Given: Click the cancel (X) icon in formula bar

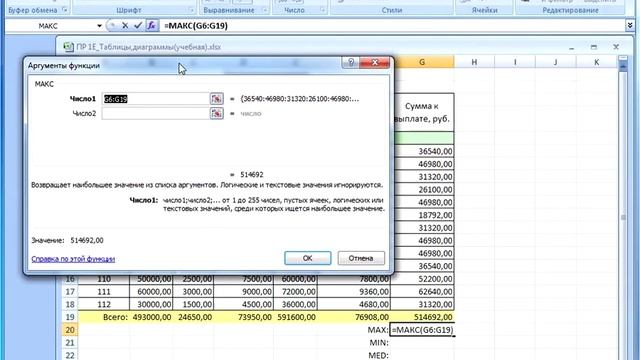Looking at the screenshot, I should [125, 26].
